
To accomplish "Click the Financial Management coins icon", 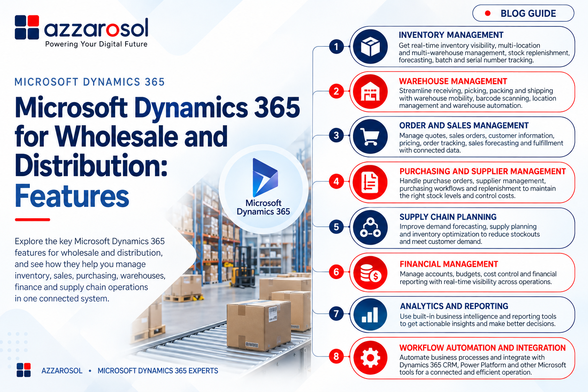I will pos(370,273).
